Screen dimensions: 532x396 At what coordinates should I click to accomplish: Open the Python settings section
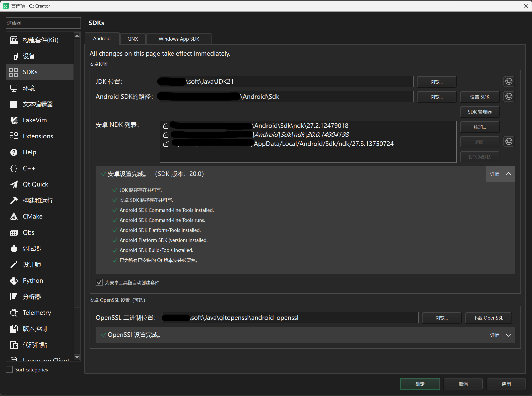pyautogui.click(x=33, y=281)
